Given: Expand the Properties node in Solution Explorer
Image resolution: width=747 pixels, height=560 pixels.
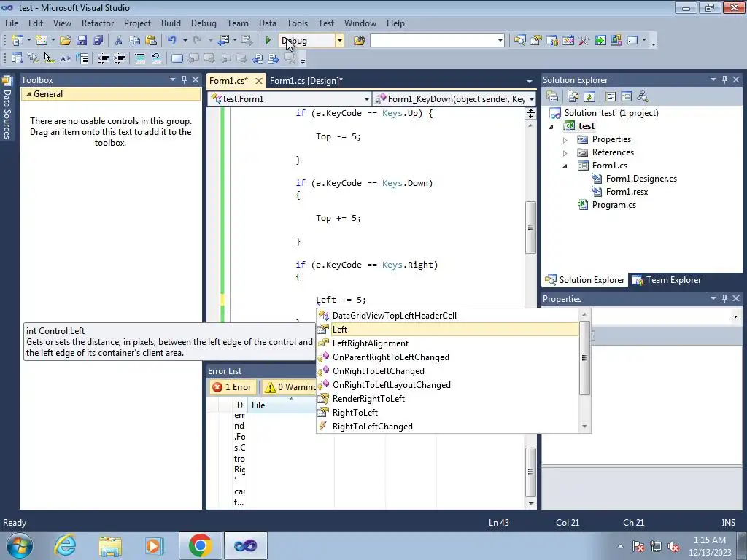Looking at the screenshot, I should (565, 140).
